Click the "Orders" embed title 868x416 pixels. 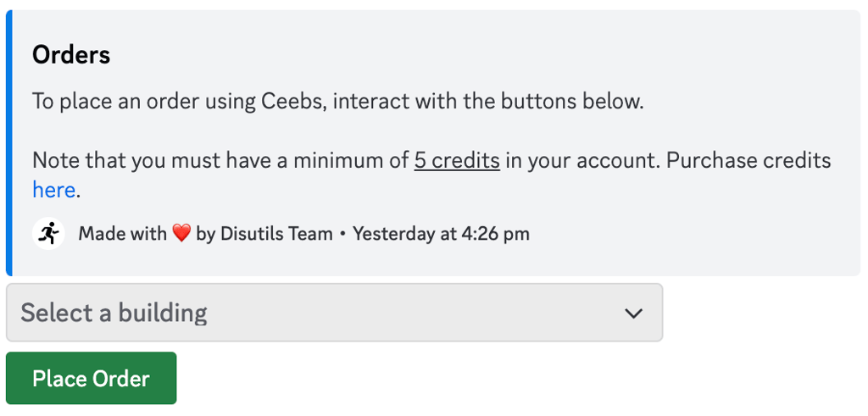click(71, 55)
